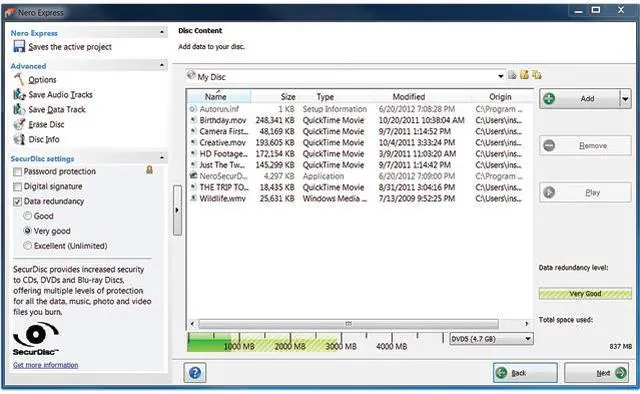
Task: Click the Save Data Track icon
Action: (19, 109)
